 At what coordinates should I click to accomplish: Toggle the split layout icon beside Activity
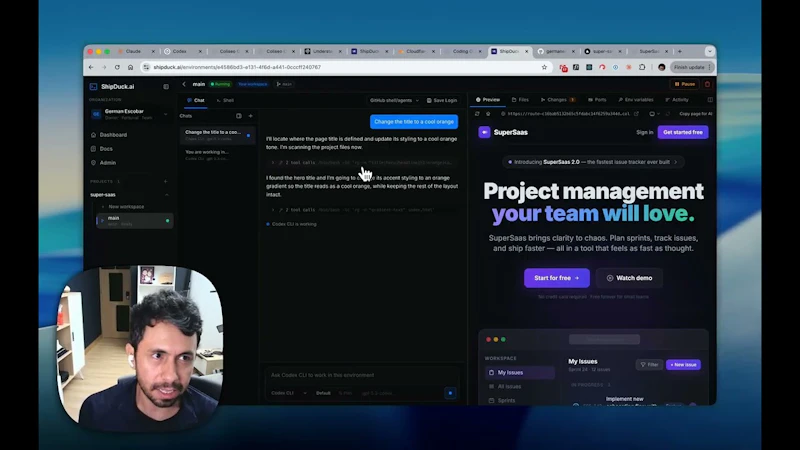click(x=710, y=100)
